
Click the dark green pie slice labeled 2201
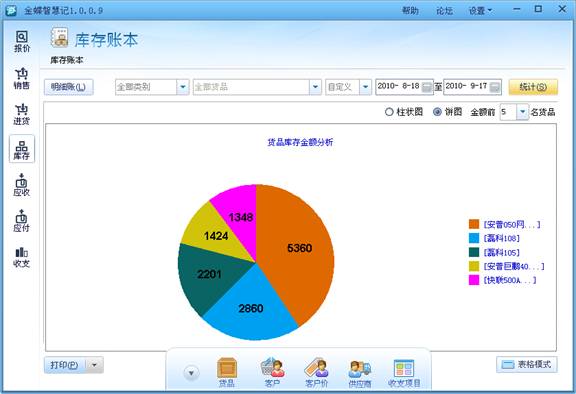[x=209, y=274]
